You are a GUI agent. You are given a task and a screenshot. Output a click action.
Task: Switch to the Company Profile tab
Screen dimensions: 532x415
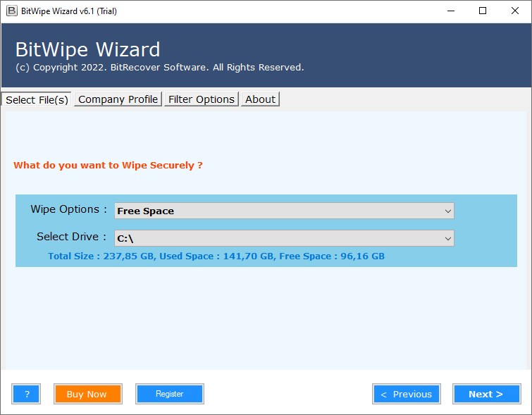(x=118, y=99)
